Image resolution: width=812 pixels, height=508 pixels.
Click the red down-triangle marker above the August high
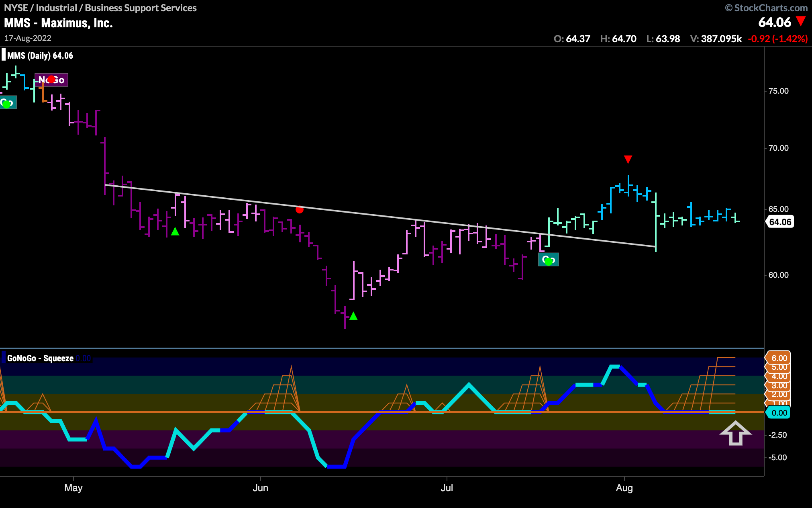tap(628, 160)
